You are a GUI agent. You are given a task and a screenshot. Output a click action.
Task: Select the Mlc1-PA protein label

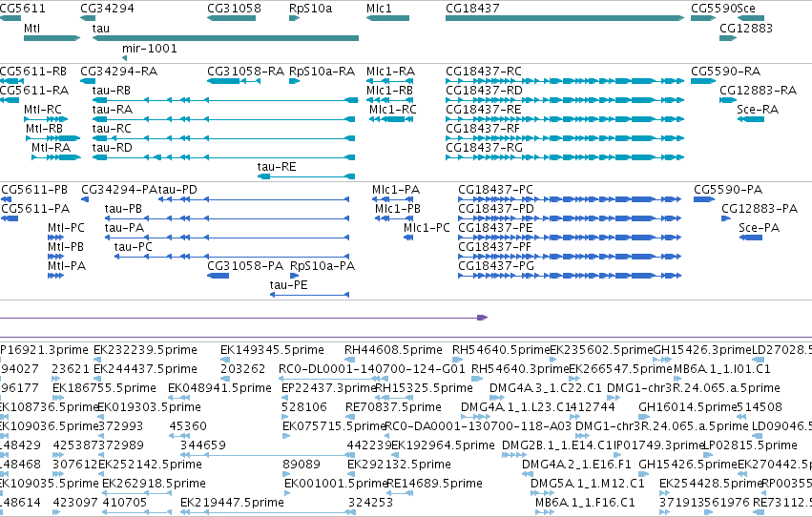[x=396, y=190]
